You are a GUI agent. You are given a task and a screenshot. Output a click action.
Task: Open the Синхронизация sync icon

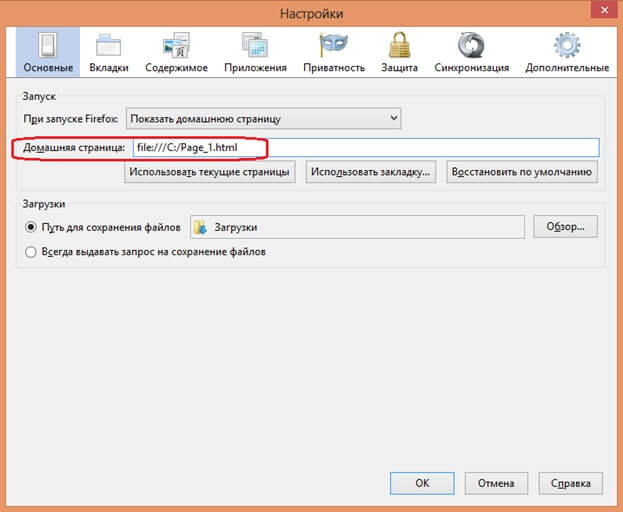click(471, 45)
